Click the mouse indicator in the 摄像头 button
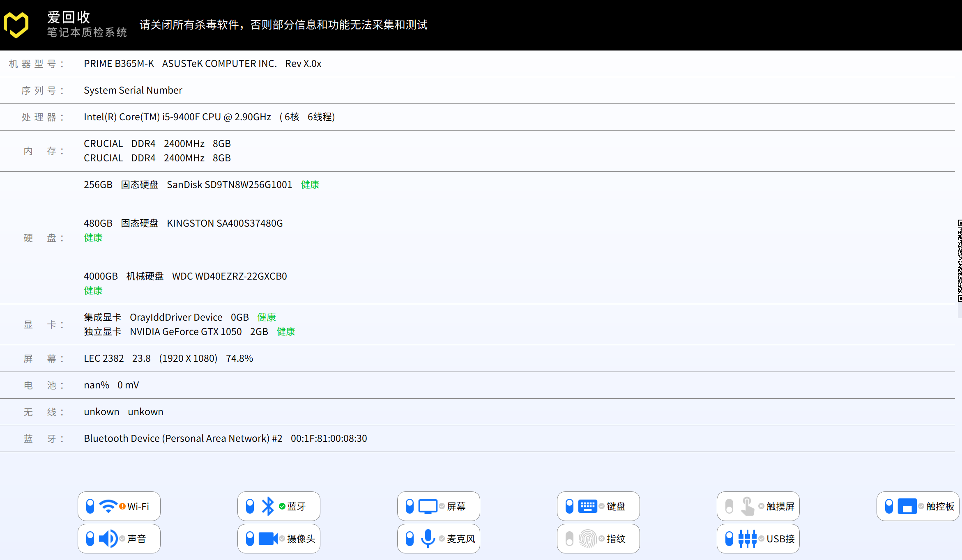 point(250,539)
